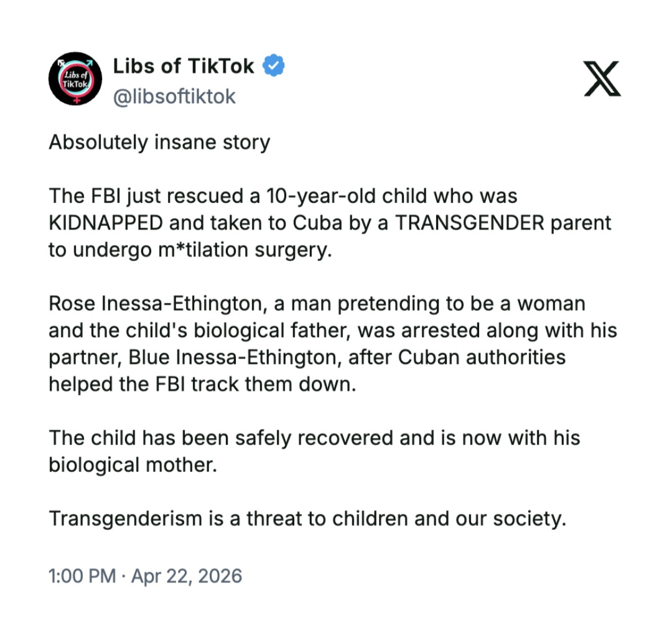Open the Libs of TikTok display name

tap(184, 66)
